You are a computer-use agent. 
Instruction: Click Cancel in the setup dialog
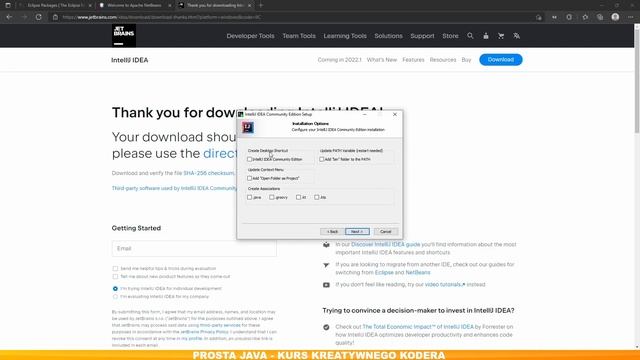click(386, 231)
